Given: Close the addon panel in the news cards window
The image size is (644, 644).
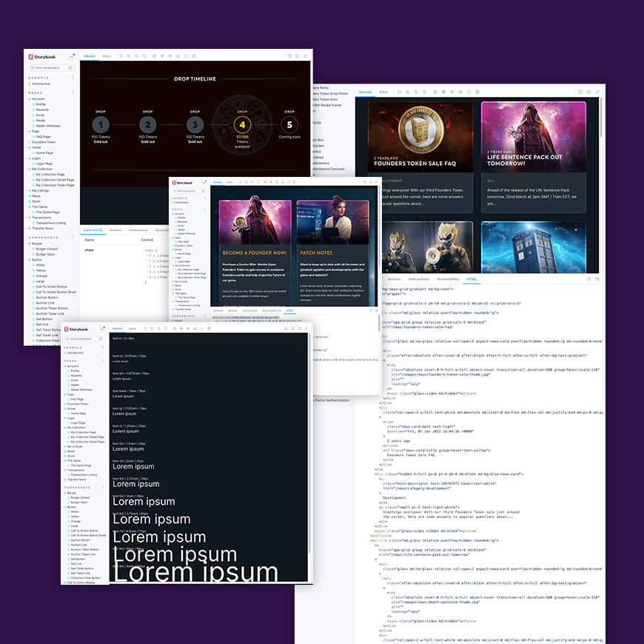Looking at the screenshot, I should tap(597, 279).
